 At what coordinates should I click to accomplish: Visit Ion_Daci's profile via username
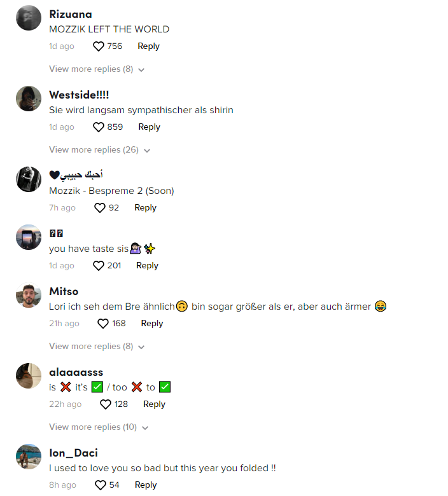coord(73,453)
